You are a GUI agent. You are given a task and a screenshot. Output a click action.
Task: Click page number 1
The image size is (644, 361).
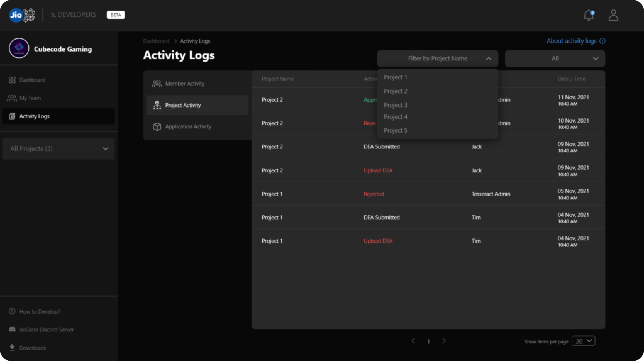[428, 342]
